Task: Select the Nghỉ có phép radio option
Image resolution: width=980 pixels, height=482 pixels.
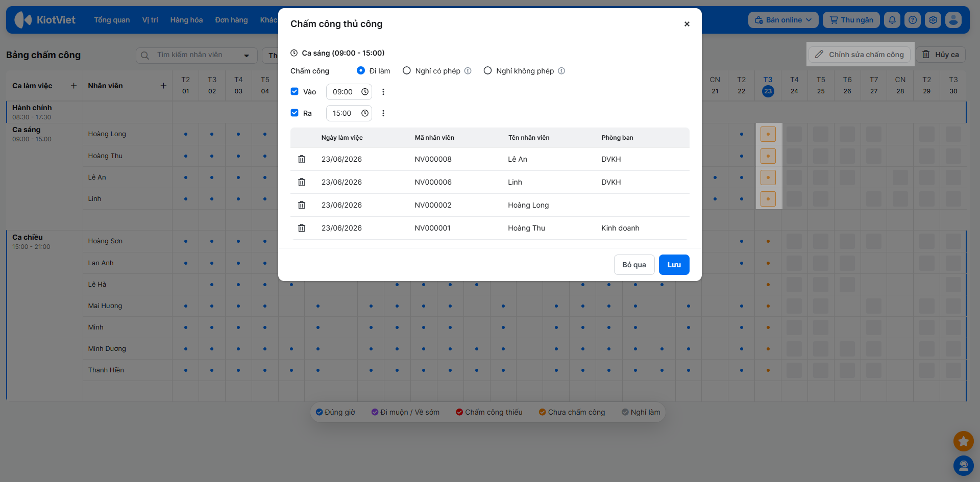Action: point(407,71)
